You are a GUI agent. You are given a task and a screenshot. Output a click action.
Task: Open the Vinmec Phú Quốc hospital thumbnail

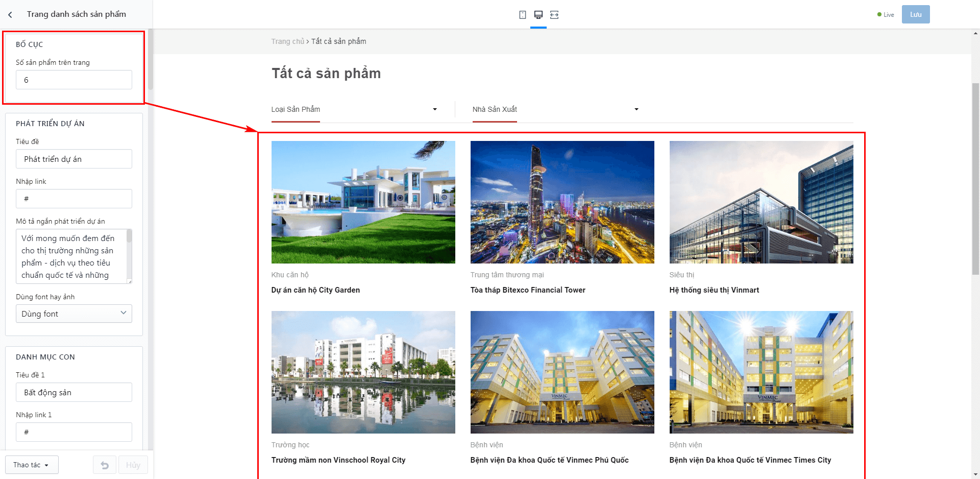click(562, 372)
